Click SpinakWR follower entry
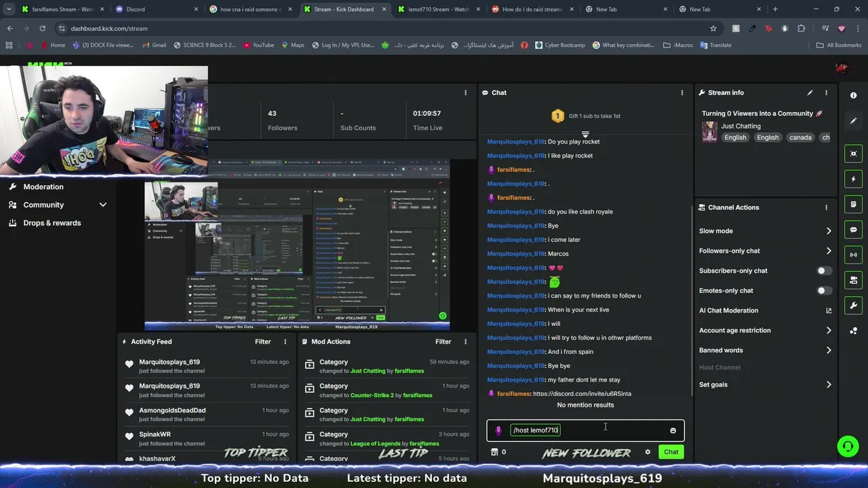 tap(155, 434)
